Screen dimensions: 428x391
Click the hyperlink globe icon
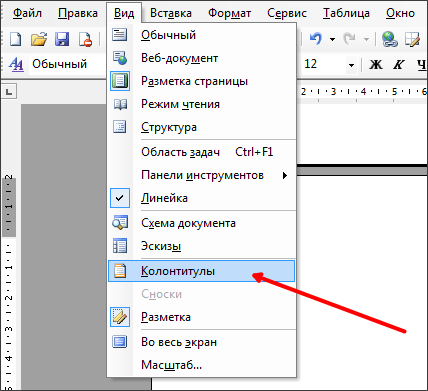pos(389,39)
